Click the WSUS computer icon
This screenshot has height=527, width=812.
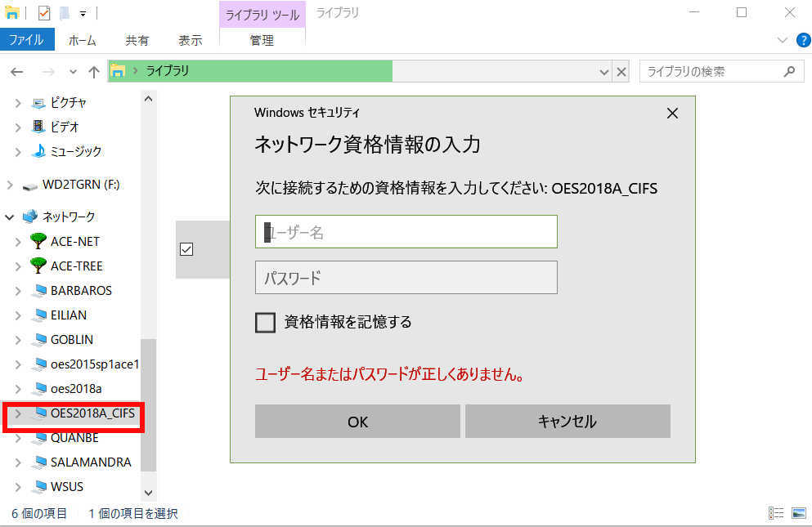click(38, 487)
